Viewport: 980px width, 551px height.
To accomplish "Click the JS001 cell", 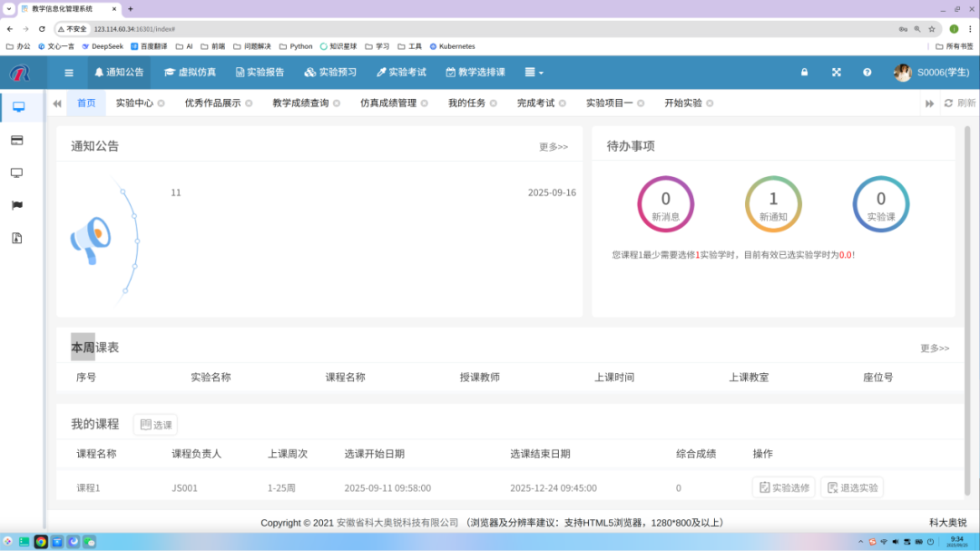I will pyautogui.click(x=184, y=487).
